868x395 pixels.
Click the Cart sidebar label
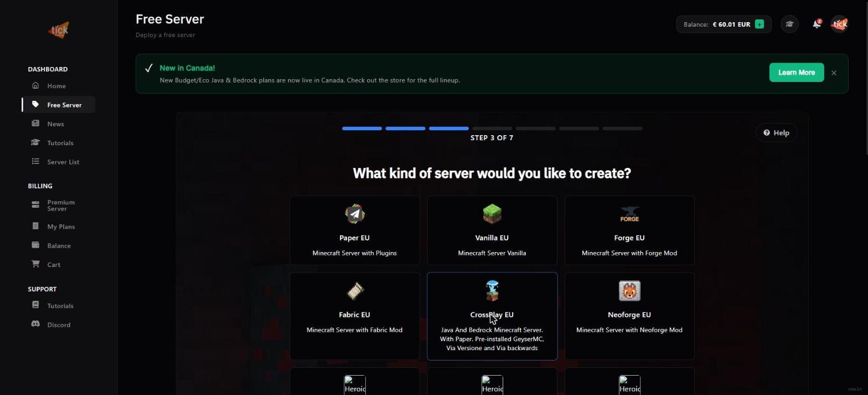click(54, 265)
